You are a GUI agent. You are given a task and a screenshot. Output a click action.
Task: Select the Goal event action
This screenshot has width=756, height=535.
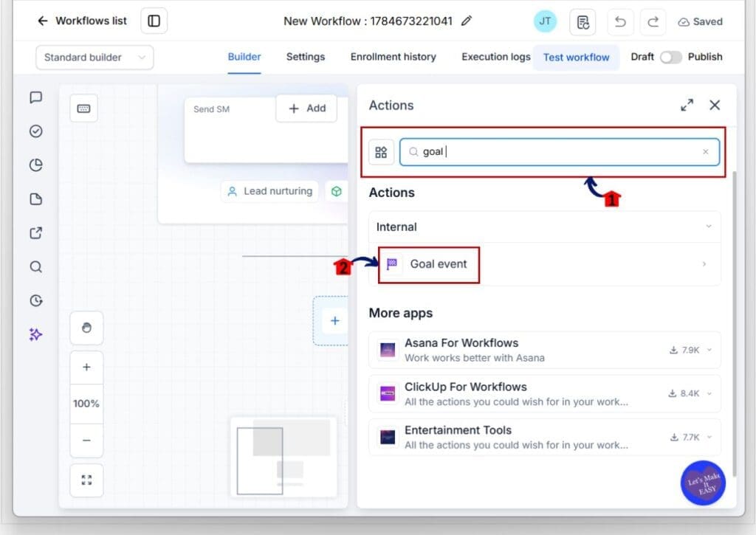[545, 264]
